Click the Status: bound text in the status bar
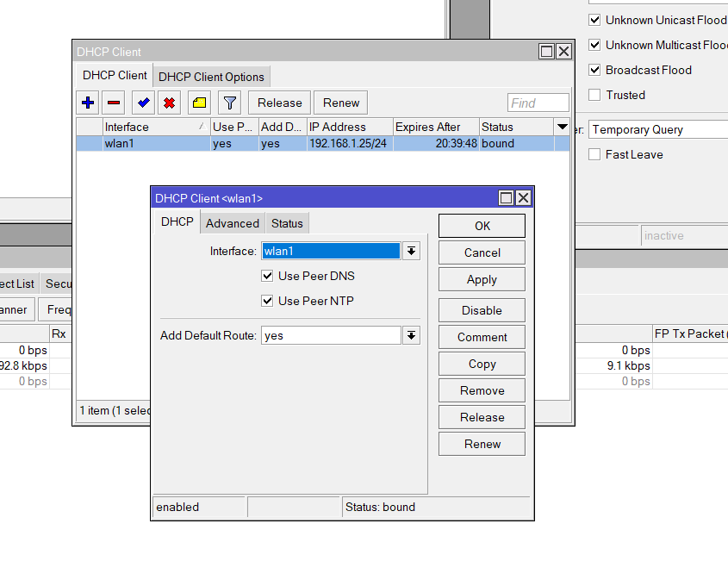Image resolution: width=728 pixels, height=561 pixels. click(380, 507)
